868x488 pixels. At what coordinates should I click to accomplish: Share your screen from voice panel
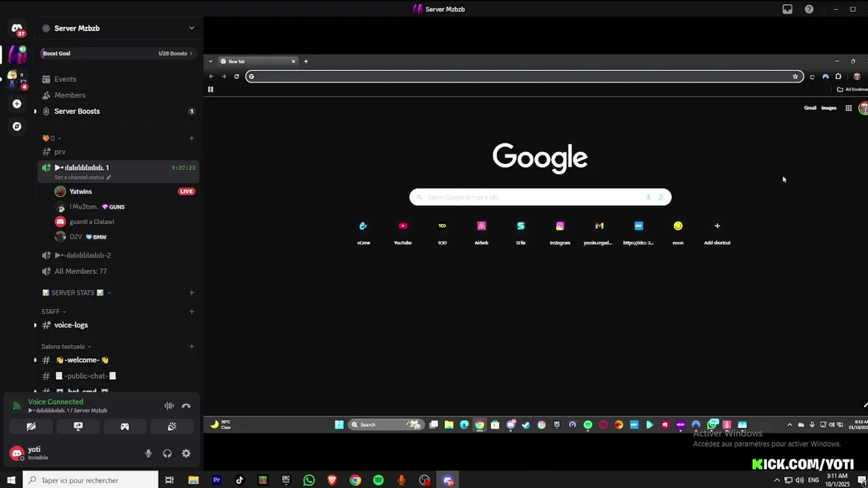click(x=78, y=426)
